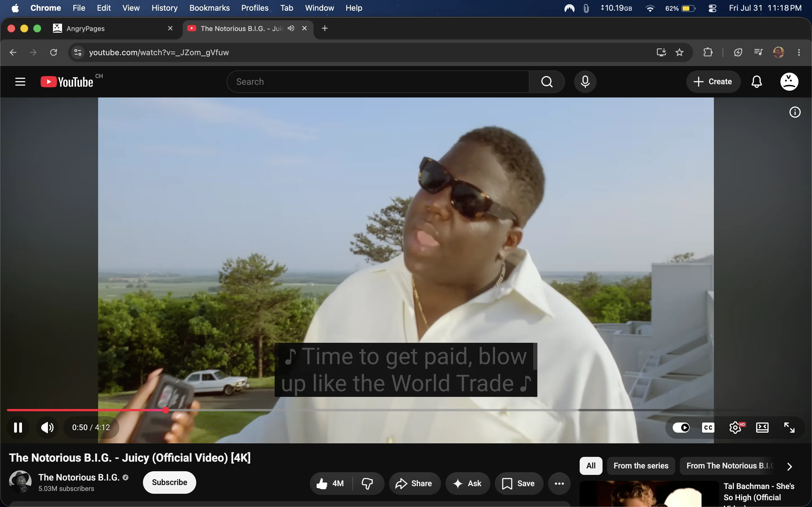Open YouTube notifications bell
Screen dimensions: 812x507
click(x=757, y=81)
